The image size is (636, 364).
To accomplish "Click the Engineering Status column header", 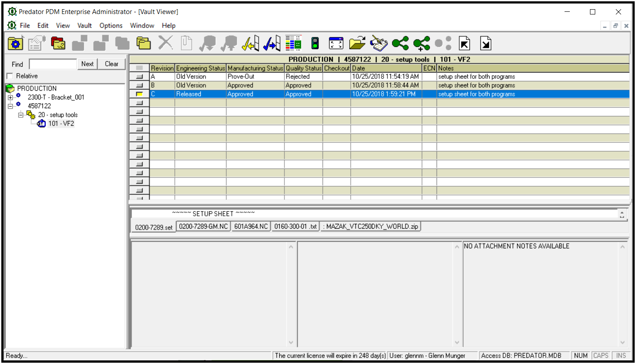I will pyautogui.click(x=201, y=68).
